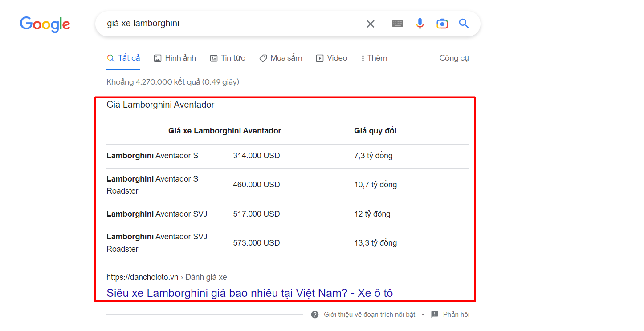Image resolution: width=644 pixels, height=331 pixels.
Task: Click the '13,3 tỷ đồng' cell
Action: [375, 243]
